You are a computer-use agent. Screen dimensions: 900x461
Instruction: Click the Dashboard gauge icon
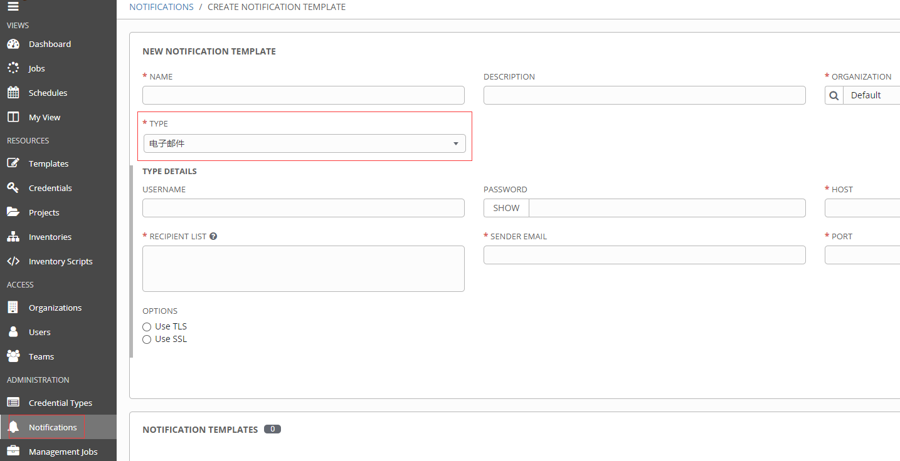[13, 44]
